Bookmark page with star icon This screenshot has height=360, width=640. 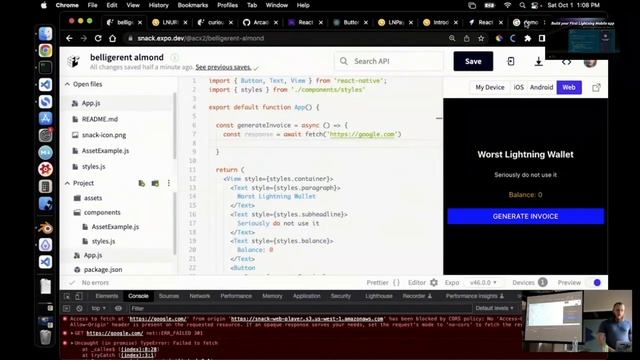pos(481,38)
